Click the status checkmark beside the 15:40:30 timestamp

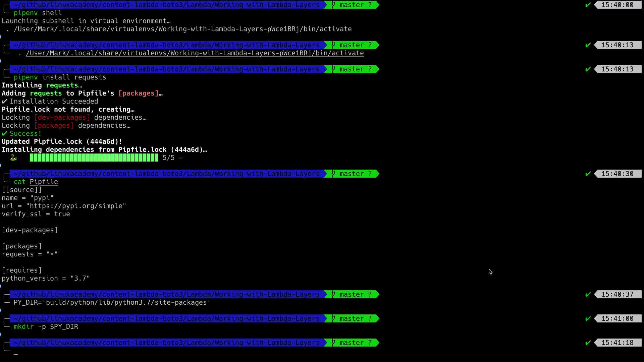tap(588, 174)
